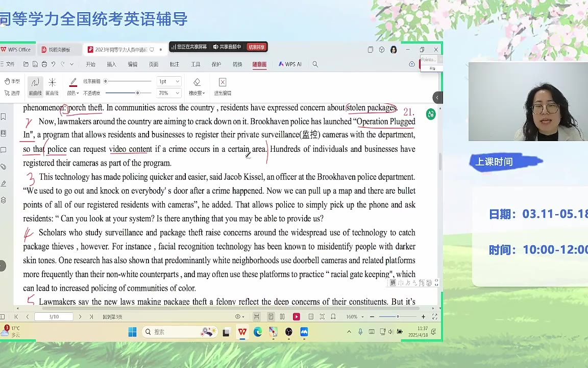Open the signature pen panel in sidebar
588x368 pixels.
click(x=4, y=183)
